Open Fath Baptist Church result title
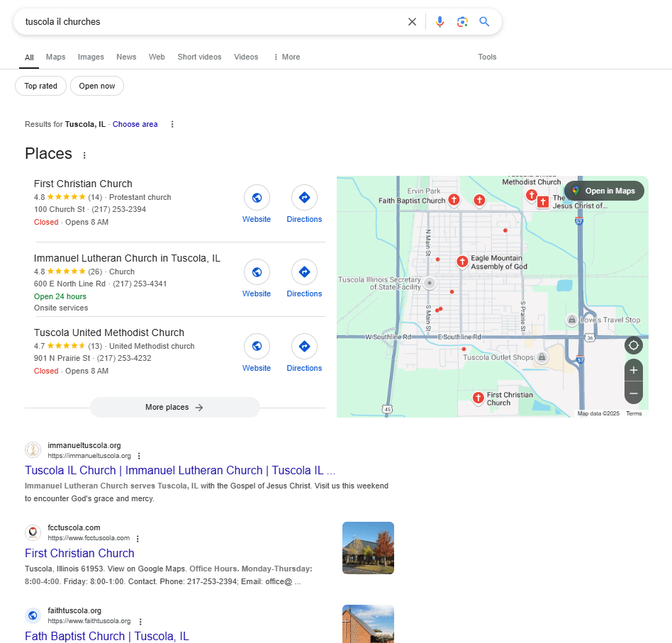The width and height of the screenshot is (672, 643). [x=107, y=637]
